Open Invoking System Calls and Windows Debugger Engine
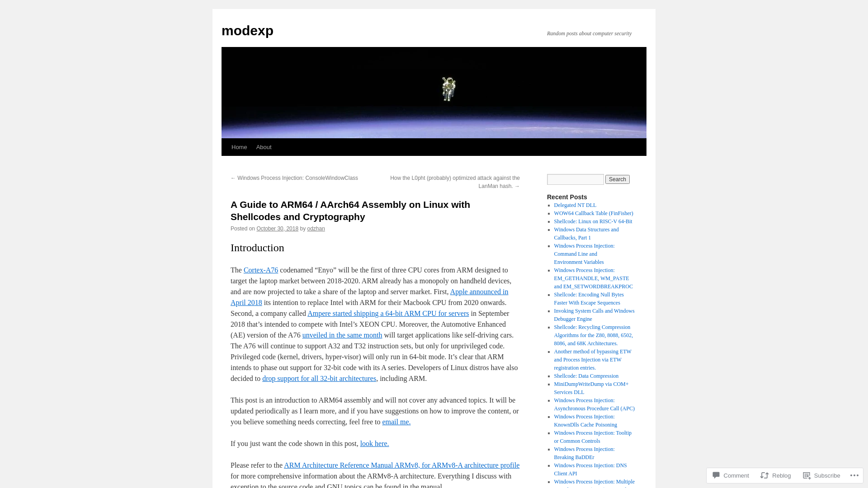The image size is (868, 488). (594, 314)
